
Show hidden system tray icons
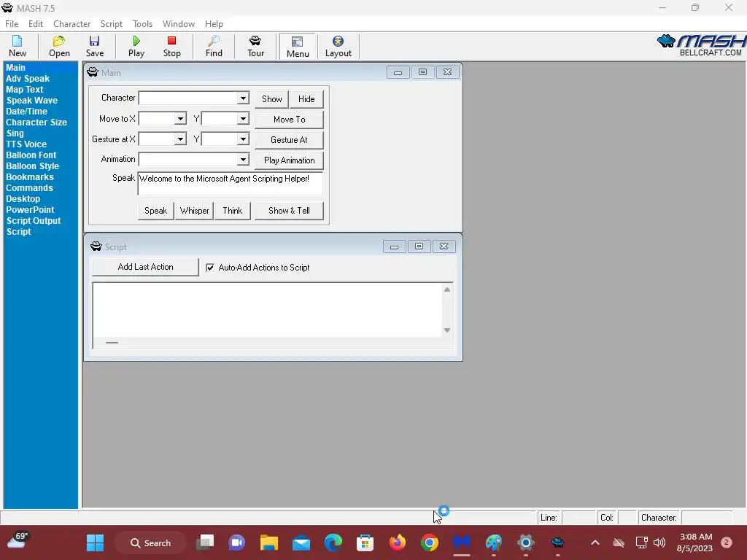pos(595,542)
